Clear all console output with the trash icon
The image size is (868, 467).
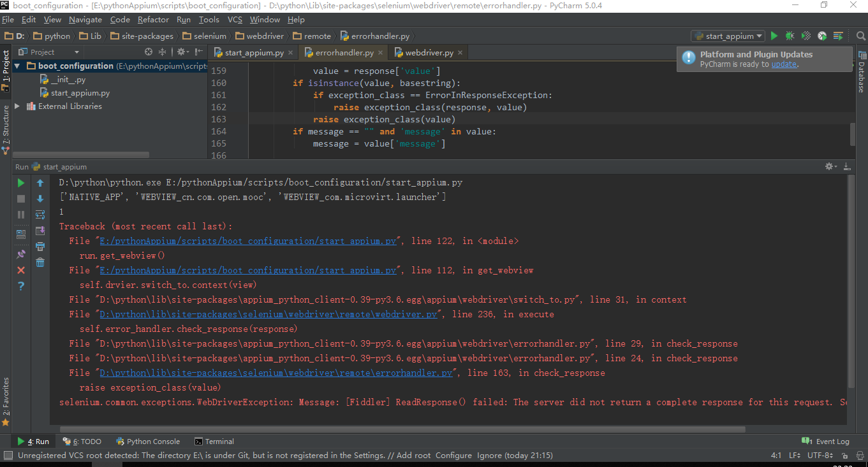point(40,262)
